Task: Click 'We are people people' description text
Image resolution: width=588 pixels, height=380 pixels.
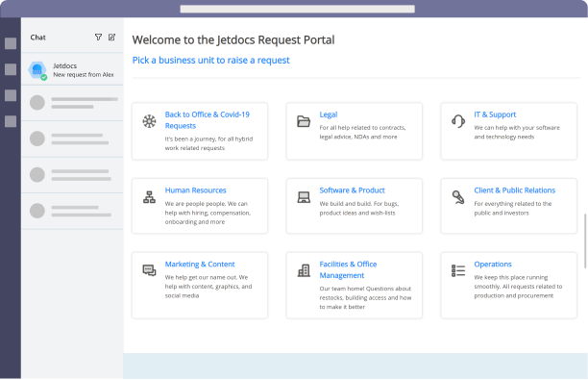Action: (208, 213)
